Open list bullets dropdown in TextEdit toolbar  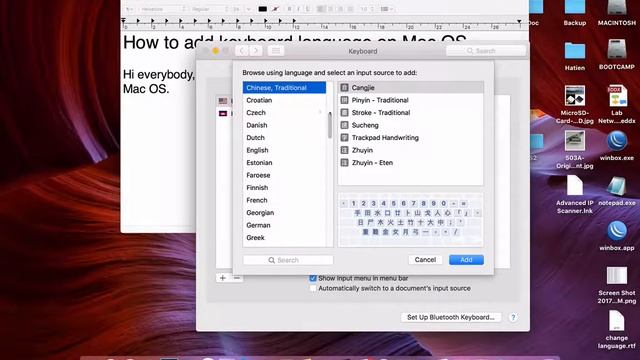386,9
